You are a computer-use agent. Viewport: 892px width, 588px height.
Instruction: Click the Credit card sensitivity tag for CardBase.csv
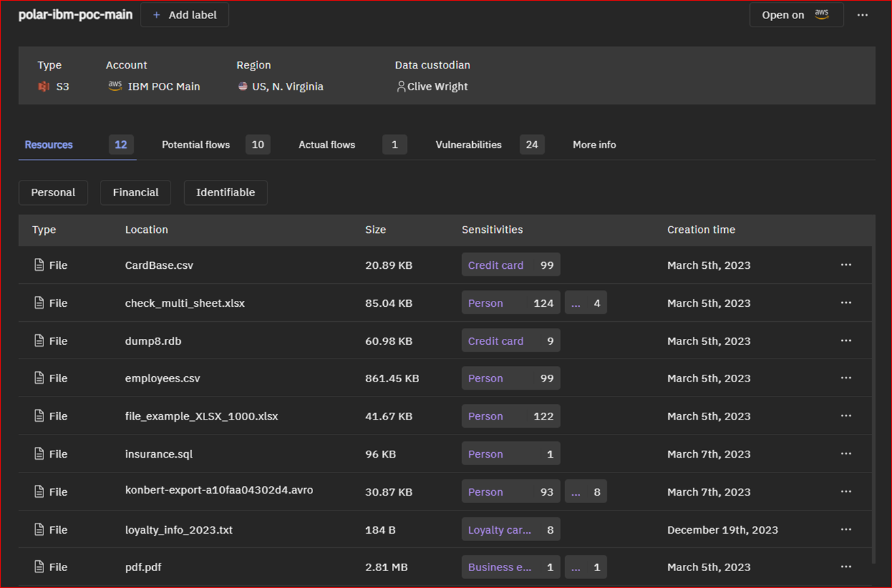tap(510, 265)
